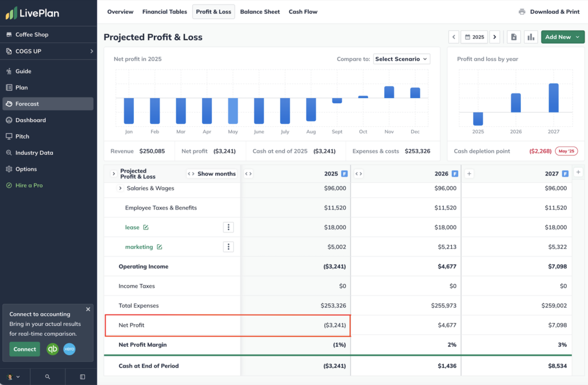Screen dimensions: 588x385
Task: Expand the COGS UP sidebar item
Action: (92, 50)
